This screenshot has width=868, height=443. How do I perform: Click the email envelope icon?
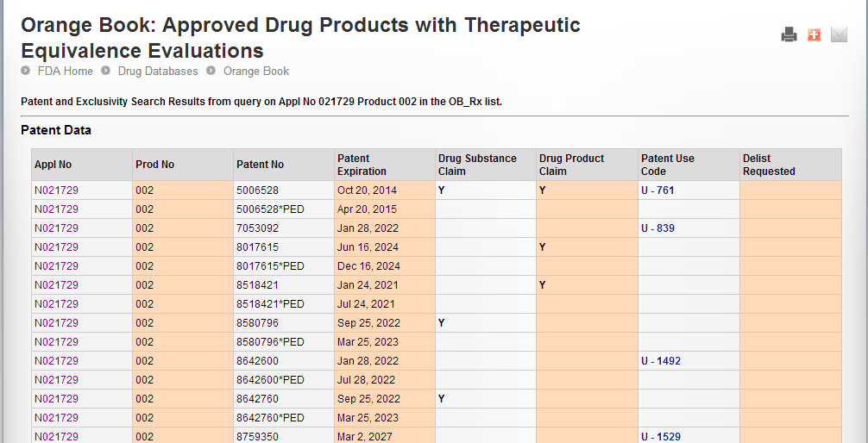[839, 34]
